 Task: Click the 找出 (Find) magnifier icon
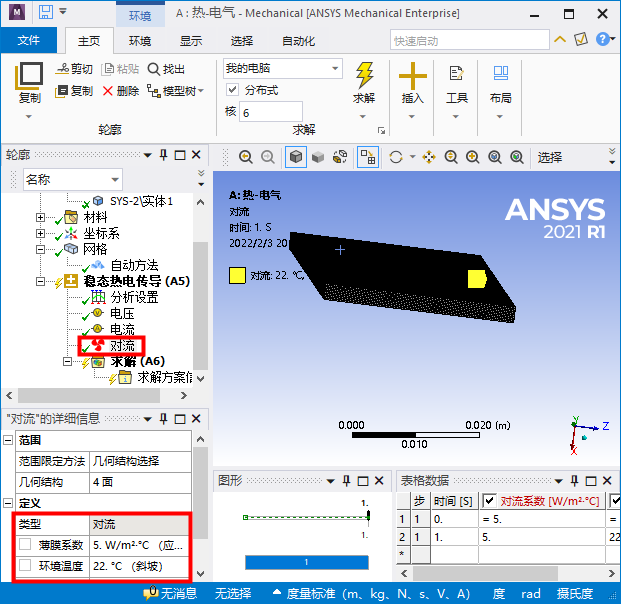point(153,69)
